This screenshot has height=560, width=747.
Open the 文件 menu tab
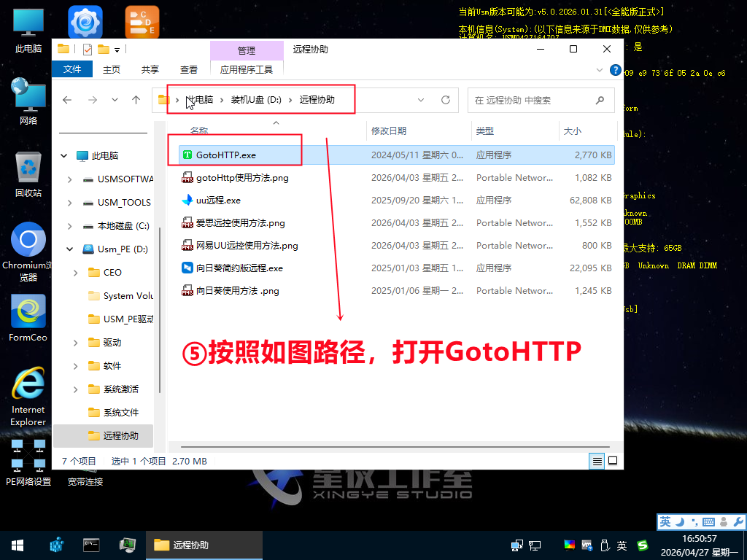[x=72, y=69]
